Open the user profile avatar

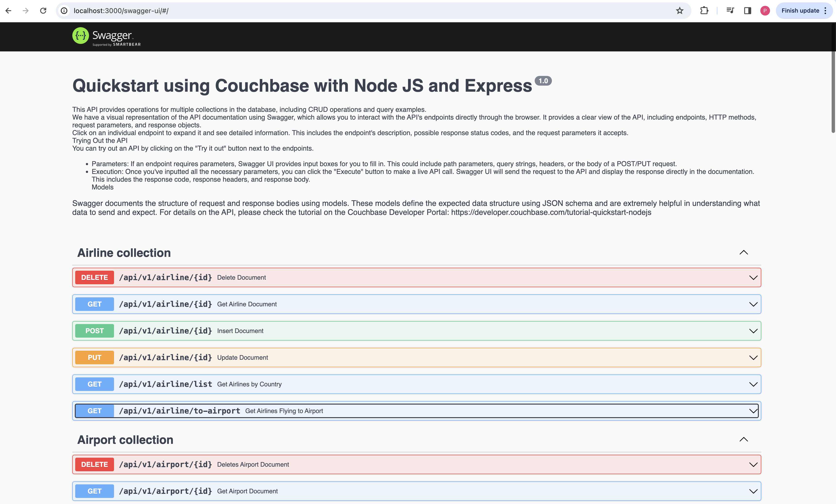[765, 10]
